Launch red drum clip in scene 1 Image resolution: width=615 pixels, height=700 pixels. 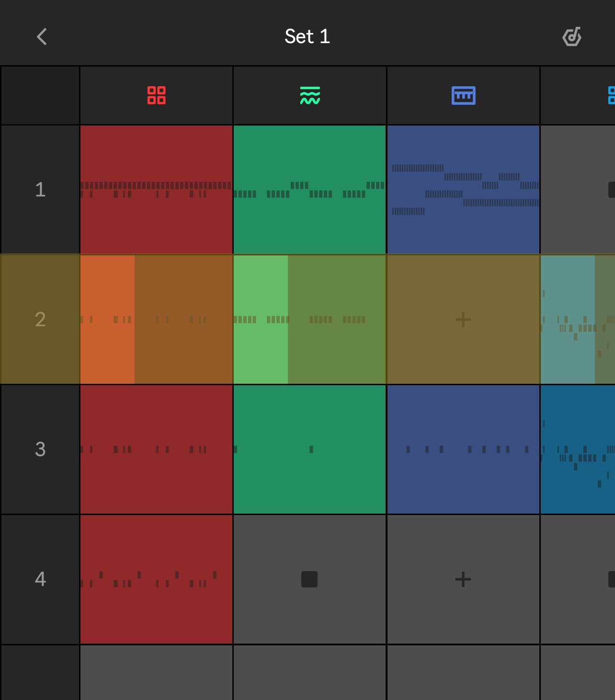point(156,190)
